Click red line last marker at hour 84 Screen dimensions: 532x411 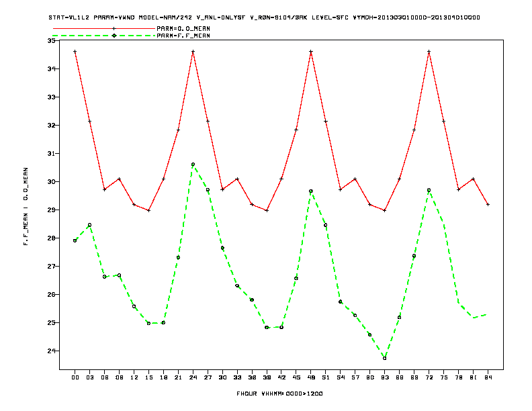[488, 204]
